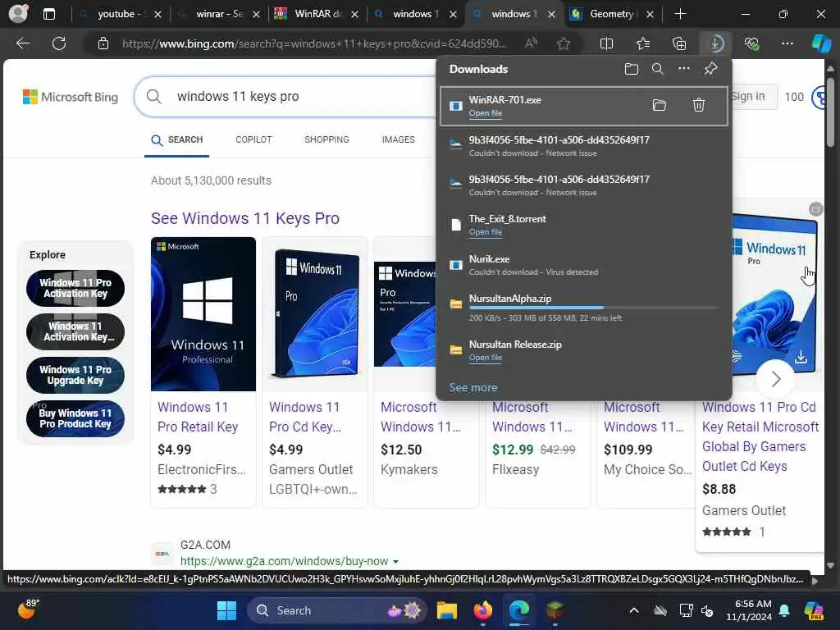Open notifications bell in system tray

click(x=784, y=610)
